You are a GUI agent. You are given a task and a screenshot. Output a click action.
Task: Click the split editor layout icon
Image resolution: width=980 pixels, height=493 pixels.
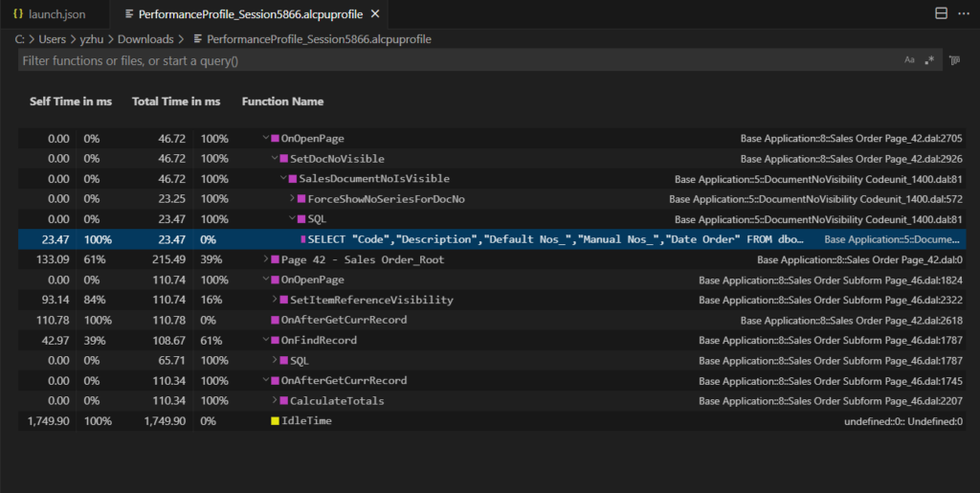(940, 13)
